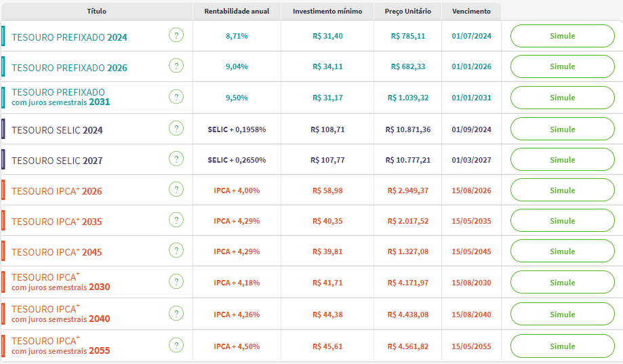Click the R$ 10.871,36 unit price cell

(x=407, y=129)
